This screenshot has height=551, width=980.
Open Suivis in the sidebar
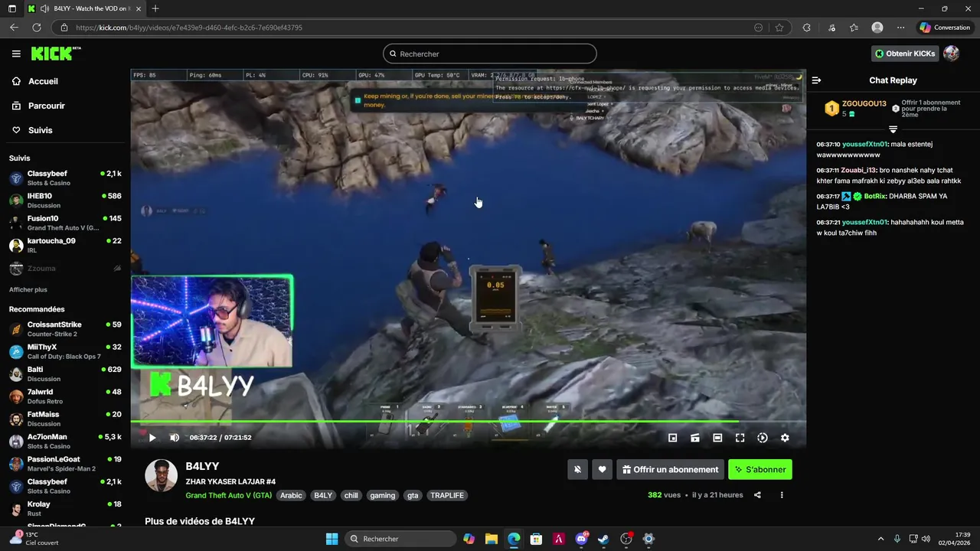65,130
